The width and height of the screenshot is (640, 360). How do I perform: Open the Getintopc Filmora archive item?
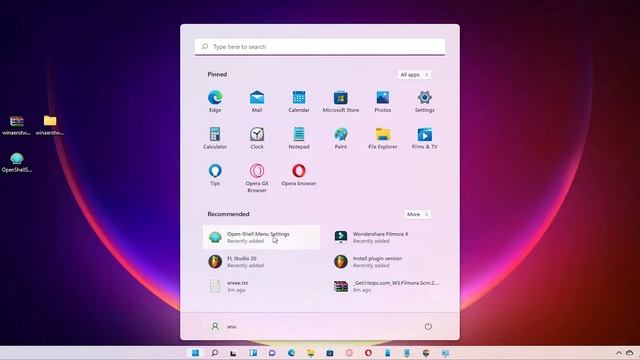[x=387, y=286]
